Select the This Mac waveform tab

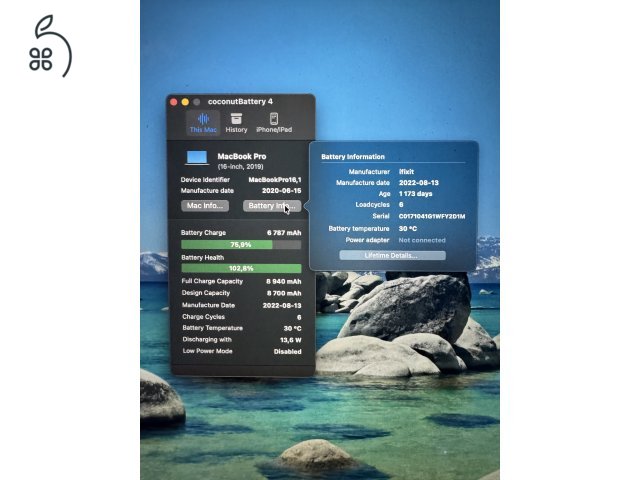[x=203, y=123]
